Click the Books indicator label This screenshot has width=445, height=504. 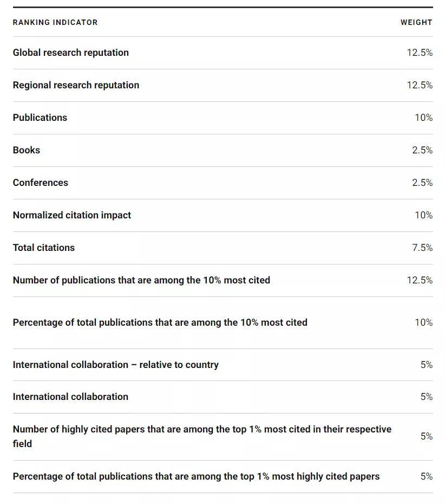tap(27, 150)
